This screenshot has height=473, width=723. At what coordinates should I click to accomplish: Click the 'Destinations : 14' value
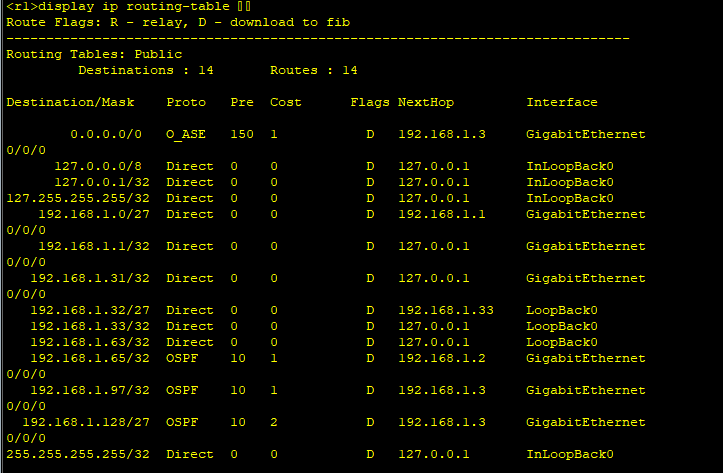click(x=146, y=71)
